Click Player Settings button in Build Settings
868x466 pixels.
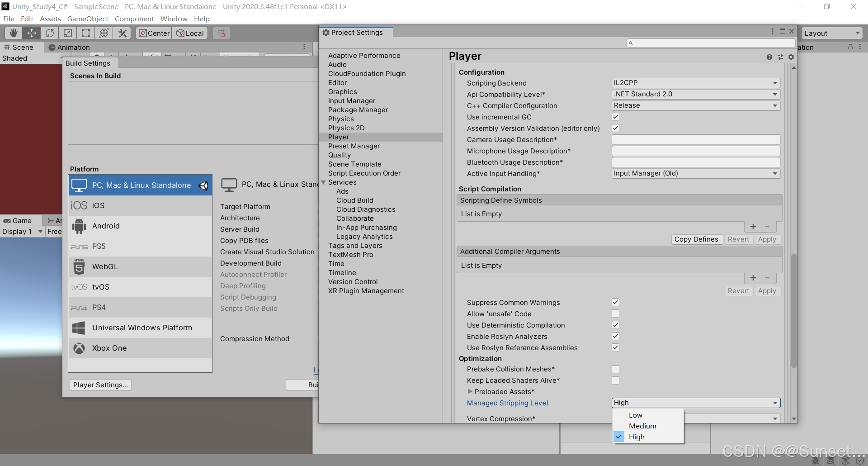pos(100,385)
